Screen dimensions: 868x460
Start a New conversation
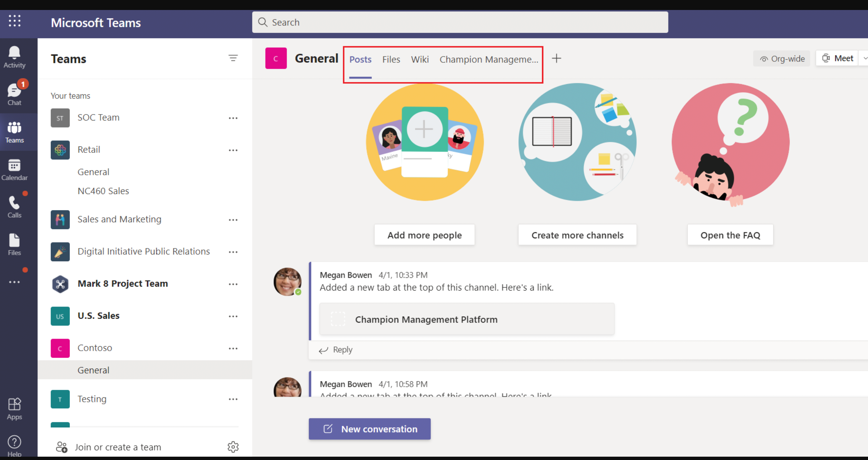(370, 429)
